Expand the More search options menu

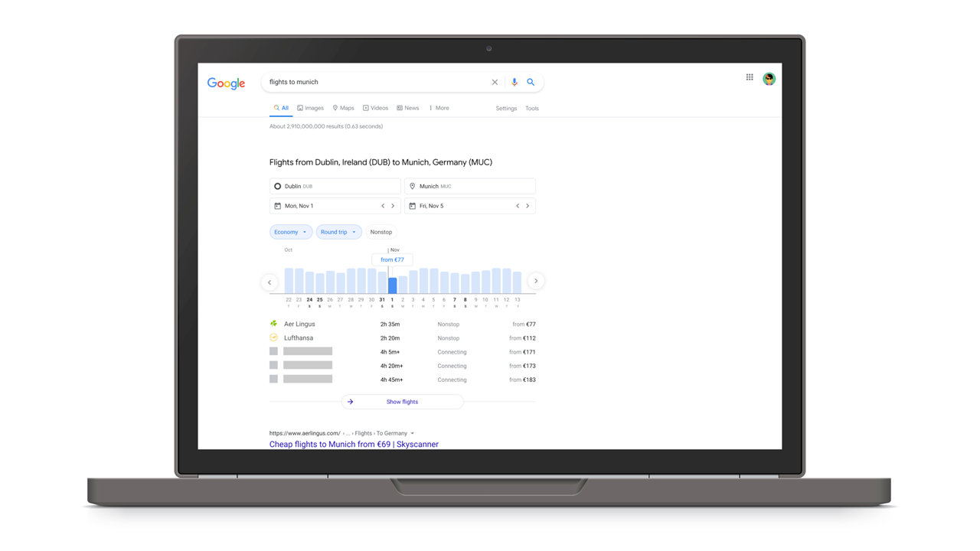point(439,108)
